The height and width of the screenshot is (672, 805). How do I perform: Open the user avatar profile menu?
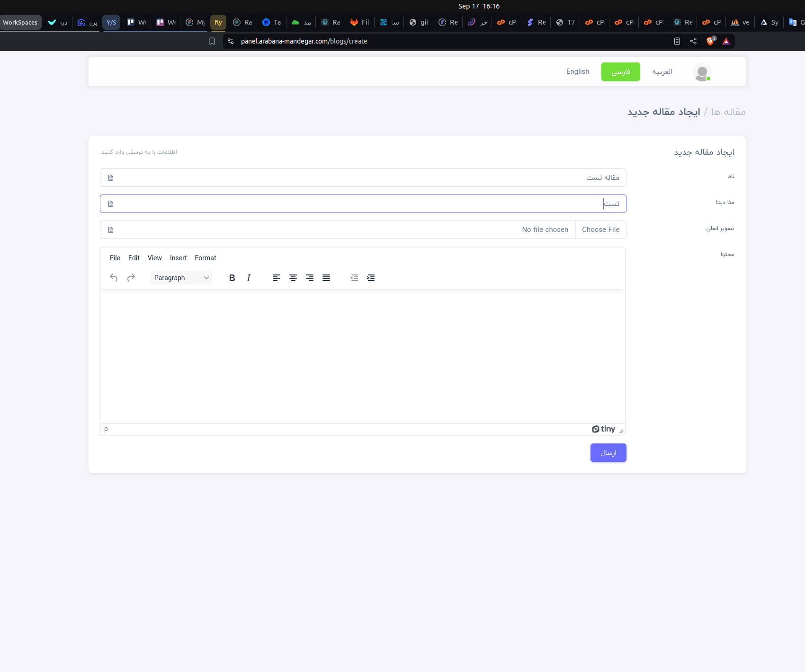tap(702, 72)
